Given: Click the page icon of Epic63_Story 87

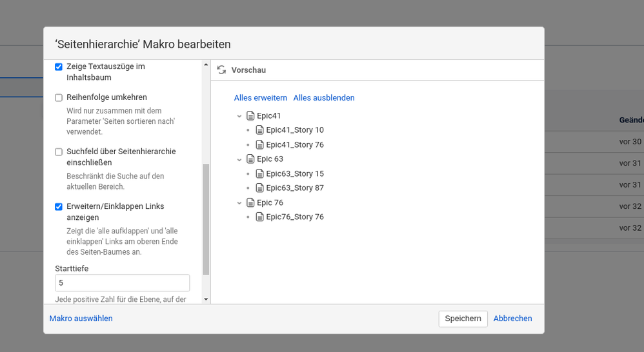Looking at the screenshot, I should tap(259, 188).
